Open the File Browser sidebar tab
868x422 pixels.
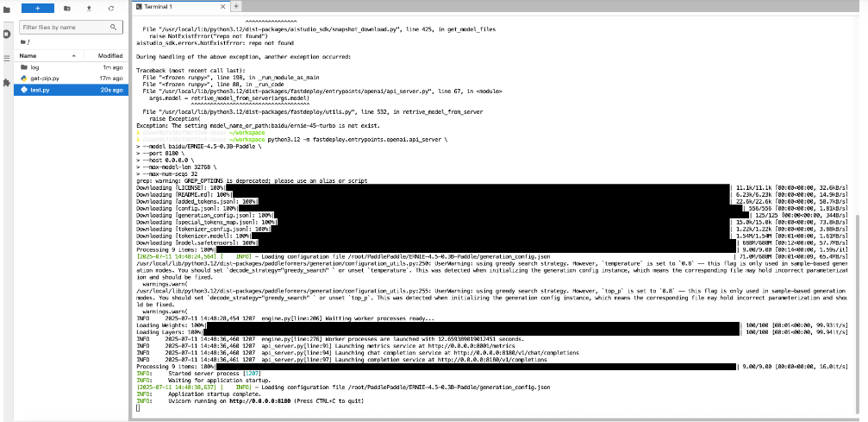click(x=6, y=9)
